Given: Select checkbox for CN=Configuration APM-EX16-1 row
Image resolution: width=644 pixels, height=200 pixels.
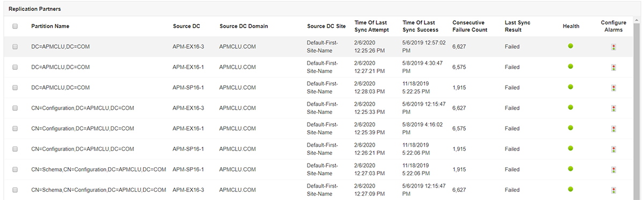Looking at the screenshot, I should point(15,128).
